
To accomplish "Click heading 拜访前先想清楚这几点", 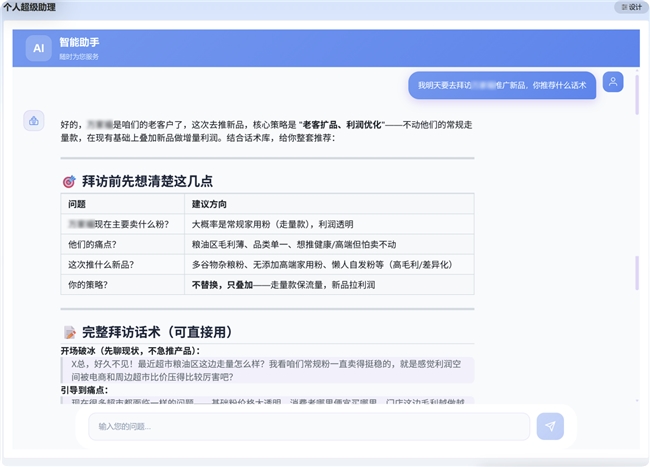I will [x=147, y=181].
